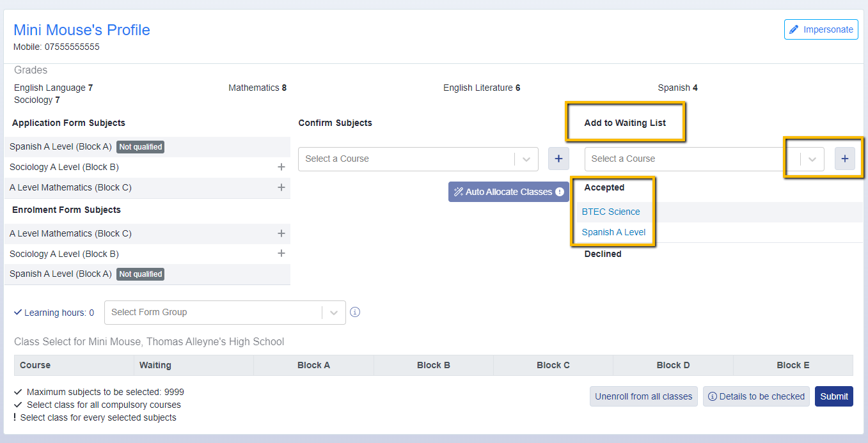Screen dimensions: 868x443
Task: Open Spanish A Level accepted course link
Action: click(613, 232)
